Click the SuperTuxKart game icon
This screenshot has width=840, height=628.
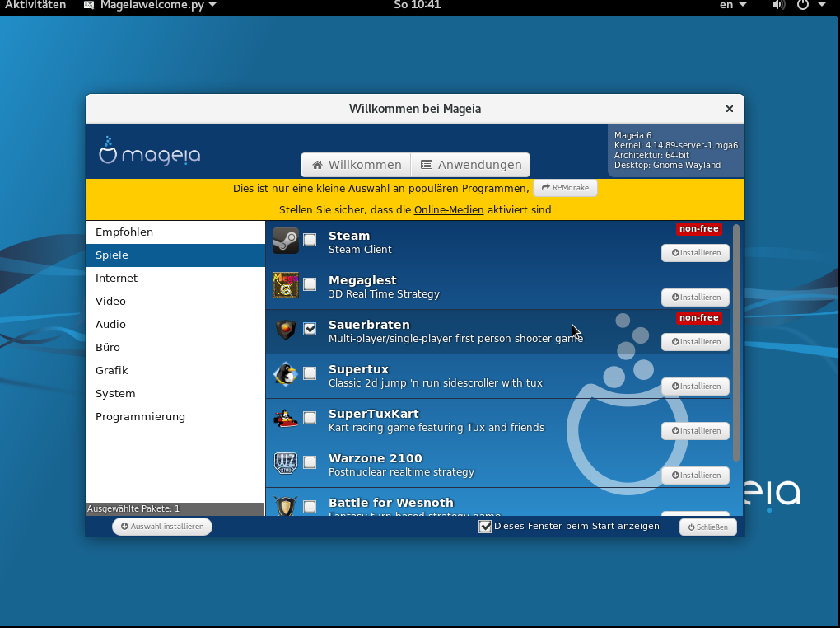click(286, 419)
